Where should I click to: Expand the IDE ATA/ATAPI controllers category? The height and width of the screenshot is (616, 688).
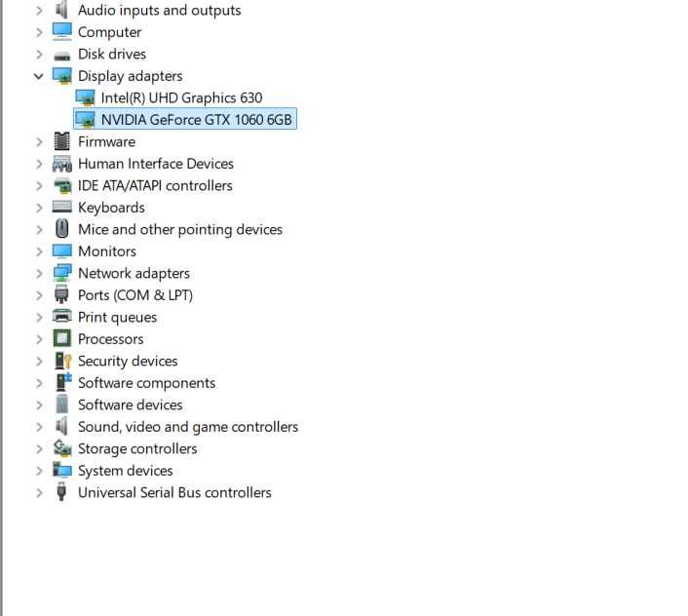(x=39, y=185)
